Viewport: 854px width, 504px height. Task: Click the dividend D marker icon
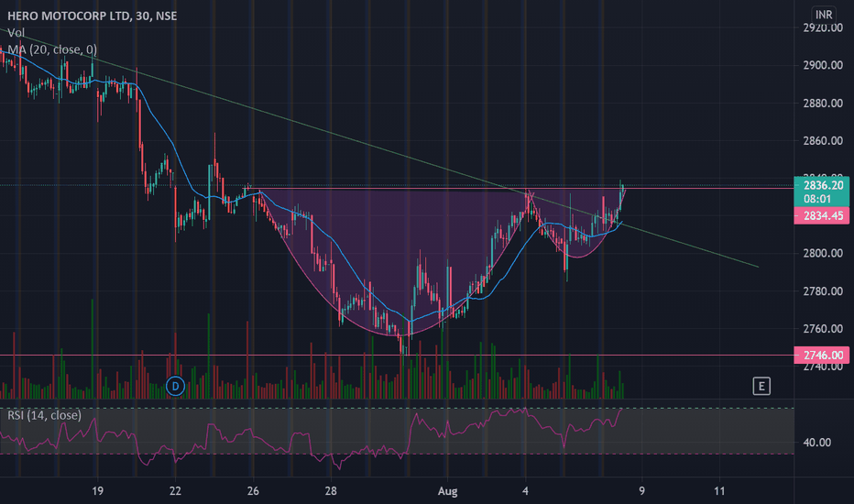point(175,387)
